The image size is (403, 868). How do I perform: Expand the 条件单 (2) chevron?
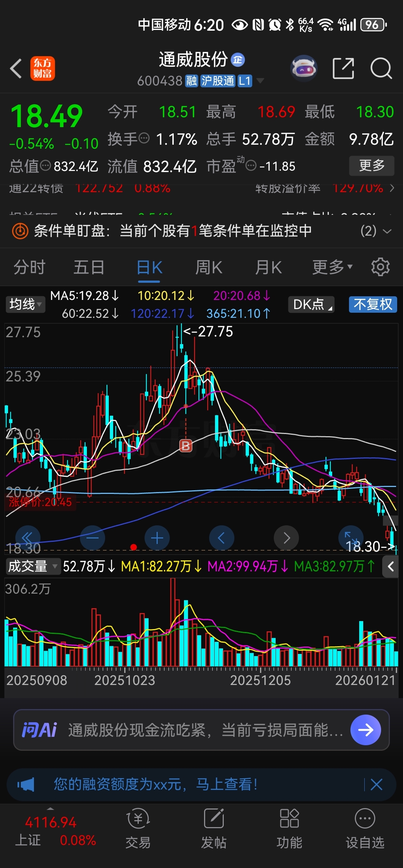[387, 231]
